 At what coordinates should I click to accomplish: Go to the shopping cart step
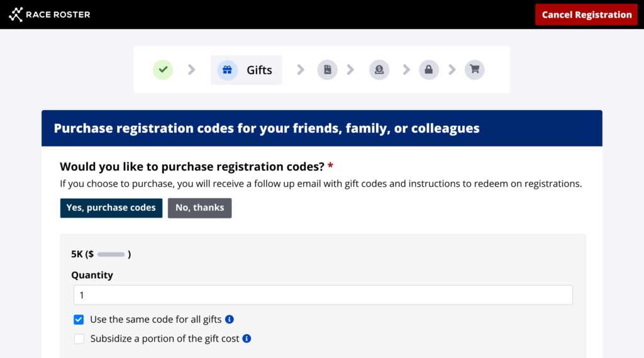(475, 70)
